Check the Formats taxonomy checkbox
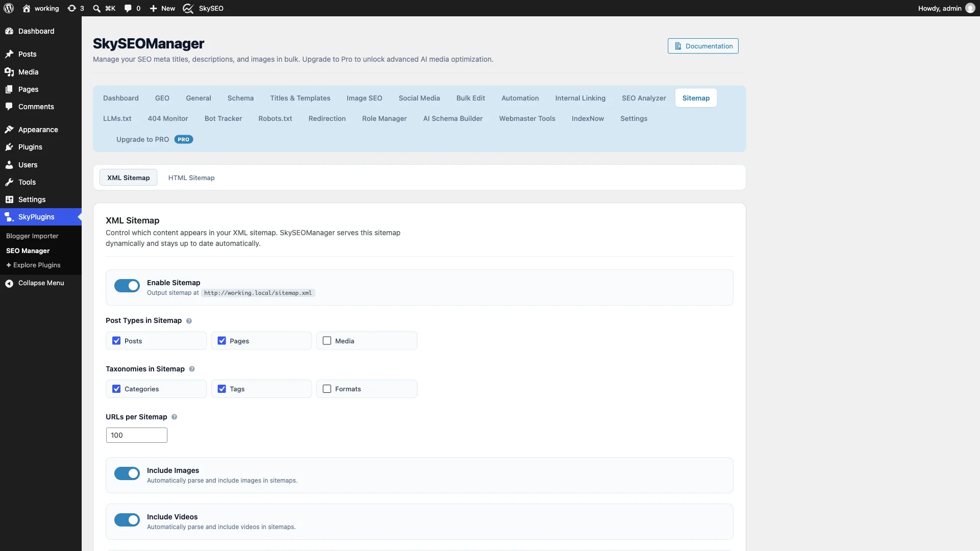The width and height of the screenshot is (980, 551). click(x=327, y=389)
